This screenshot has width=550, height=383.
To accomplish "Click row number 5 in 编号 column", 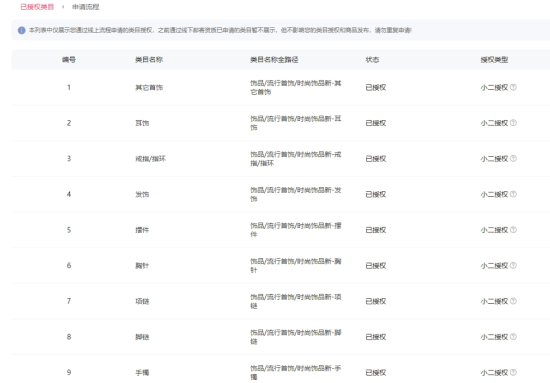I will (x=69, y=230).
